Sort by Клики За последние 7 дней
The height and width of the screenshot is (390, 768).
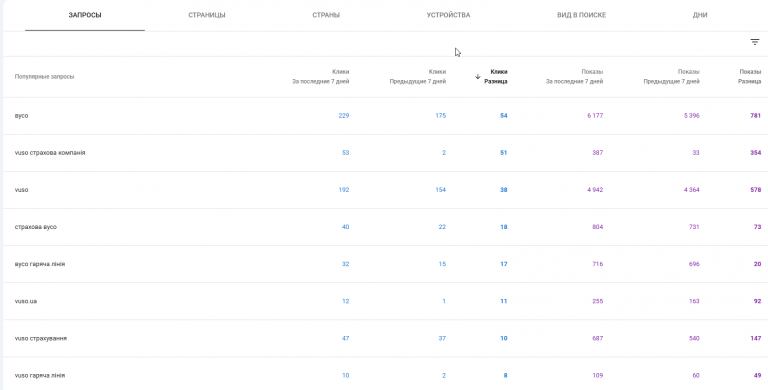[x=321, y=76]
